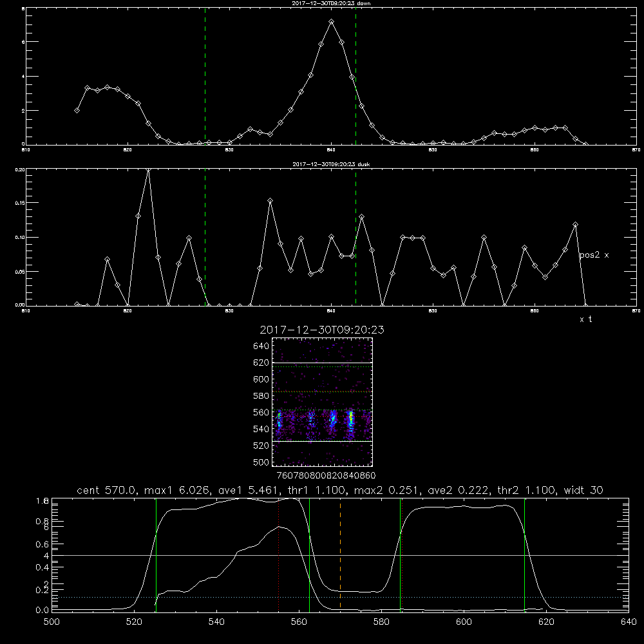Click the "500" x-axis label of bottom plot
Screen dimensions: 644x644
tap(52, 622)
